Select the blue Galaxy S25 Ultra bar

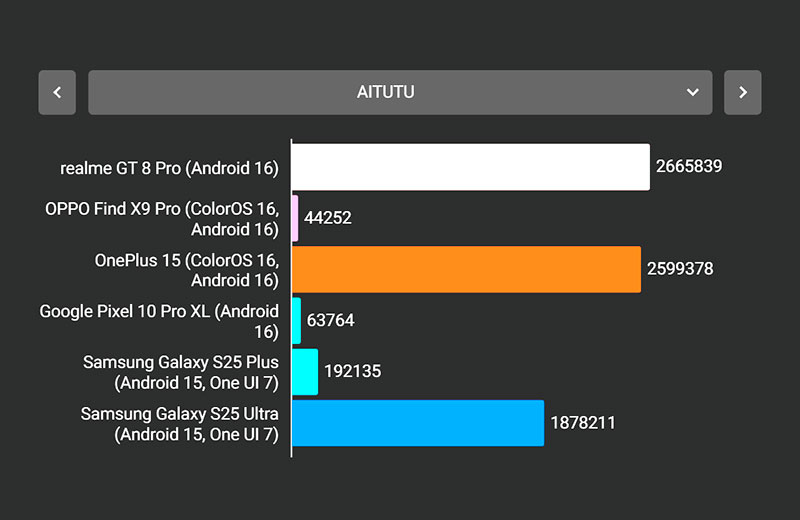417,423
